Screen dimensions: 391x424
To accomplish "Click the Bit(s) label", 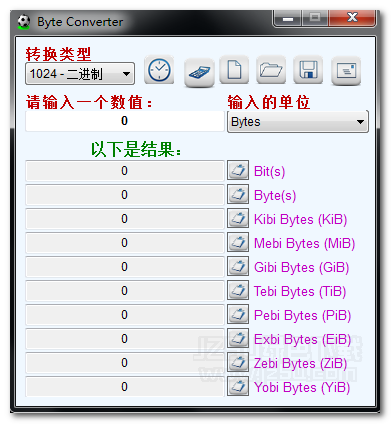I will (269, 172).
